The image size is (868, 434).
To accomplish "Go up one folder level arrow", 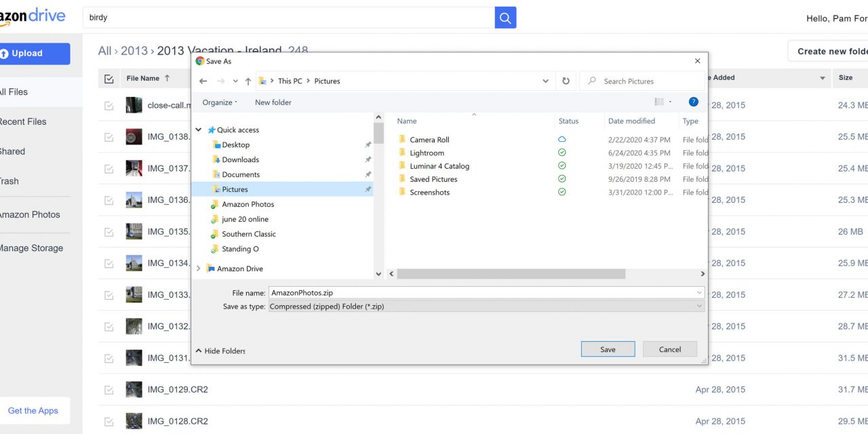I will (x=248, y=81).
